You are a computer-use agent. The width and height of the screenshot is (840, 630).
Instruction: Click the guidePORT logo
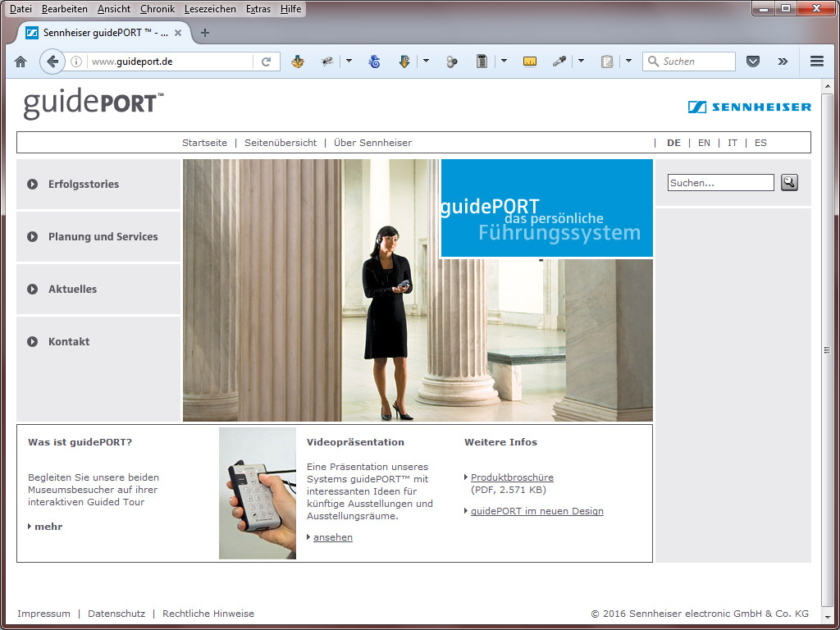click(x=94, y=104)
